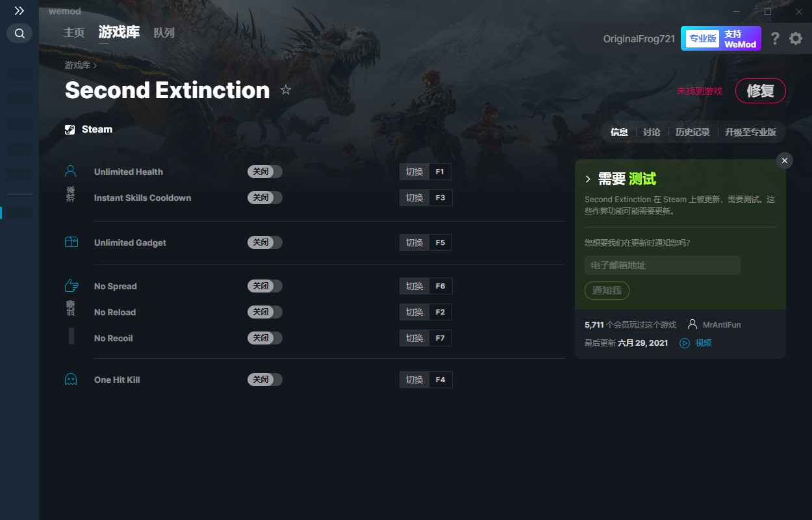Enable the Unlimited Gadget toggle
Viewport: 812px width, 520px height.
[265, 242]
